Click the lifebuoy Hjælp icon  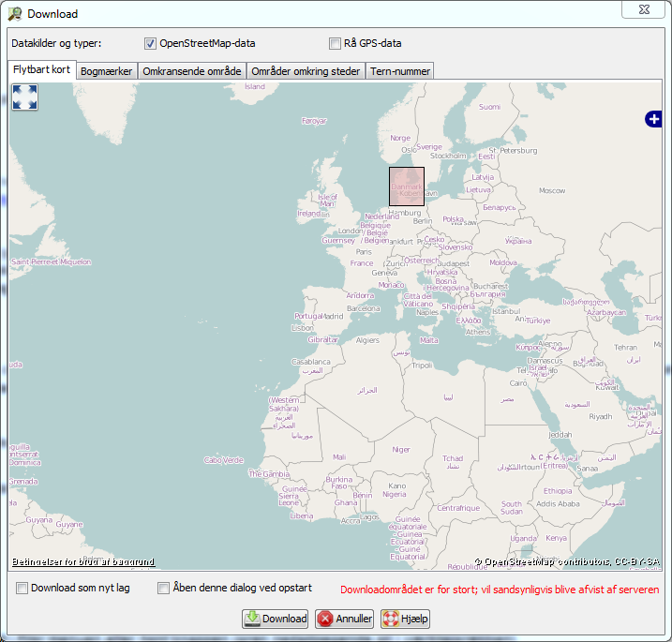click(390, 619)
